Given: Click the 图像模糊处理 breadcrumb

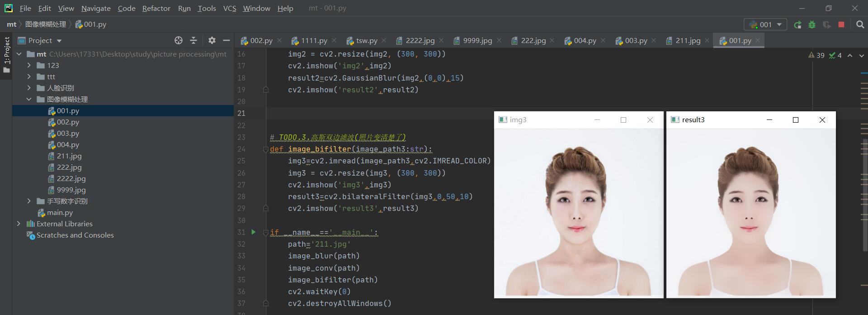Looking at the screenshot, I should click(x=46, y=24).
